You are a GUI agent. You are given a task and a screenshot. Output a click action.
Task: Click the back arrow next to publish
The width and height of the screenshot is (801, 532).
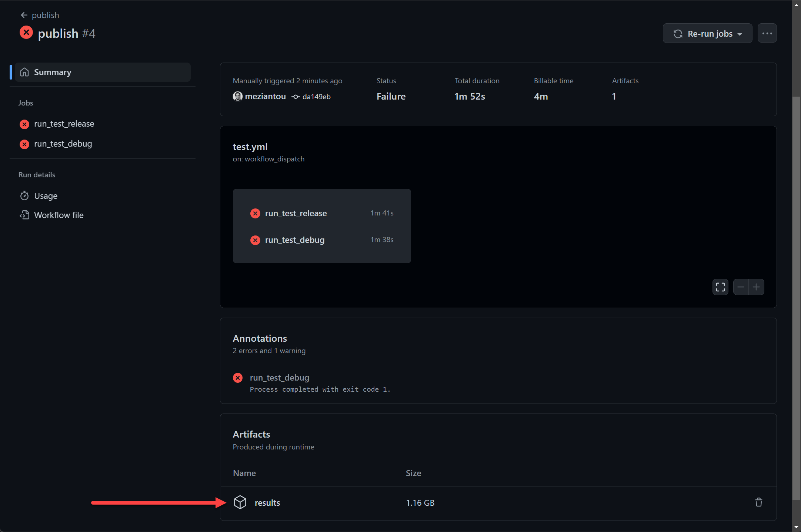(24, 15)
